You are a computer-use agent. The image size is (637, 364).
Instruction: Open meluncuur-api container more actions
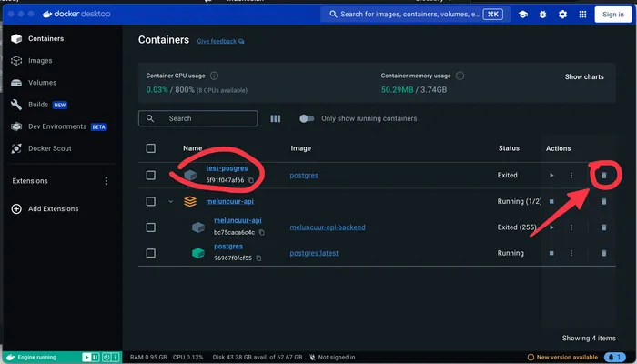[x=571, y=227]
